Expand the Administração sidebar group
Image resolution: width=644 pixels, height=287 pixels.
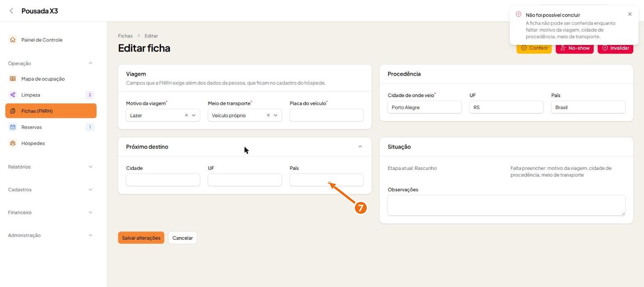pos(90,235)
